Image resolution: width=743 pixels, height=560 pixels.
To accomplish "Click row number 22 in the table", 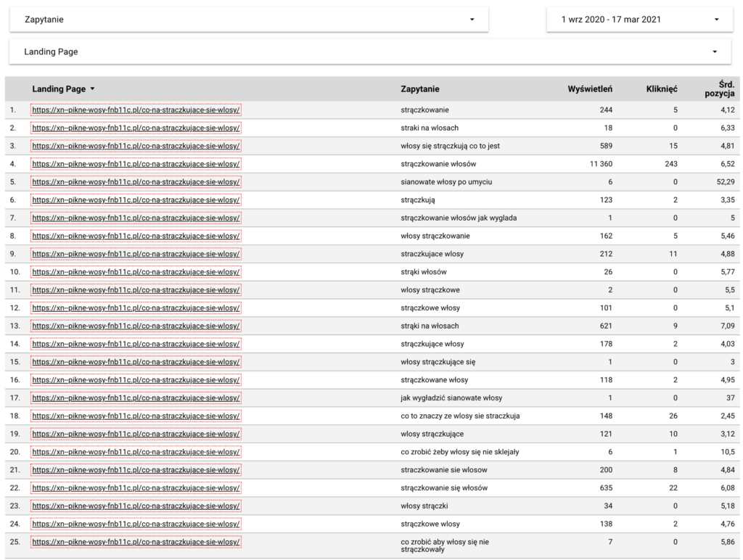I will coord(13,487).
